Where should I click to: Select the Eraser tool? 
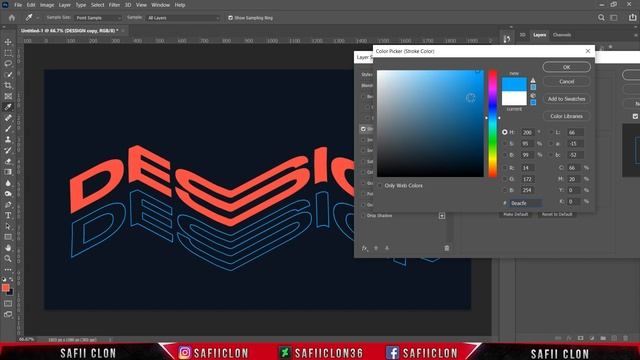(x=8, y=161)
